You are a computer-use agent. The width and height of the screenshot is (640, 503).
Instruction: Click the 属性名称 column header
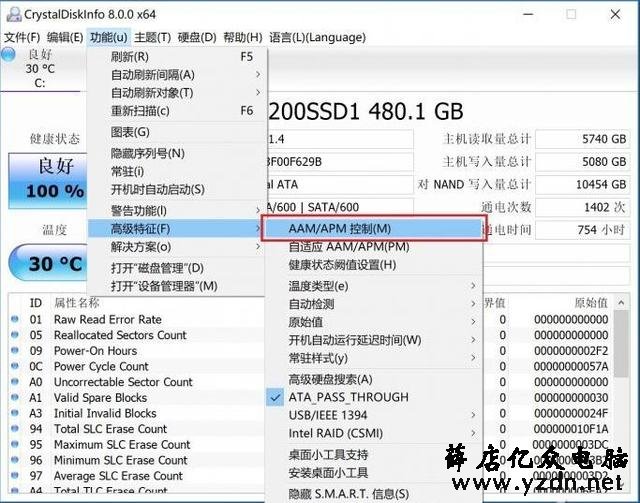tap(77, 303)
